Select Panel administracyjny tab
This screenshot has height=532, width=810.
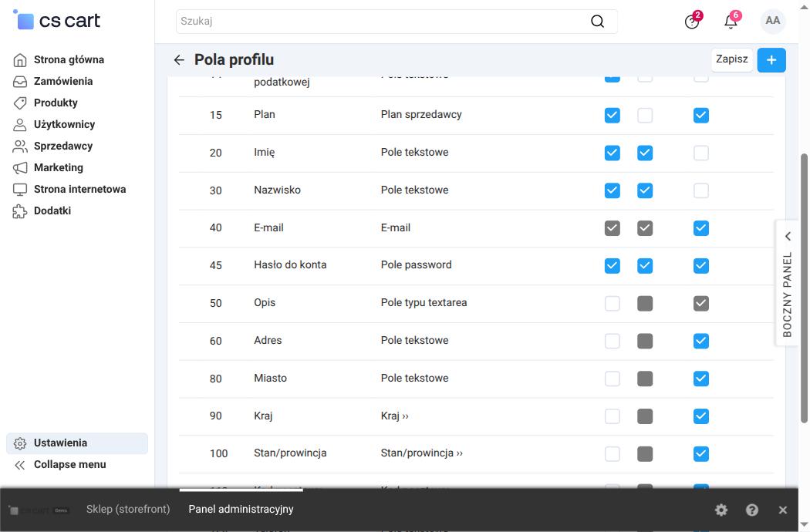coord(241,510)
